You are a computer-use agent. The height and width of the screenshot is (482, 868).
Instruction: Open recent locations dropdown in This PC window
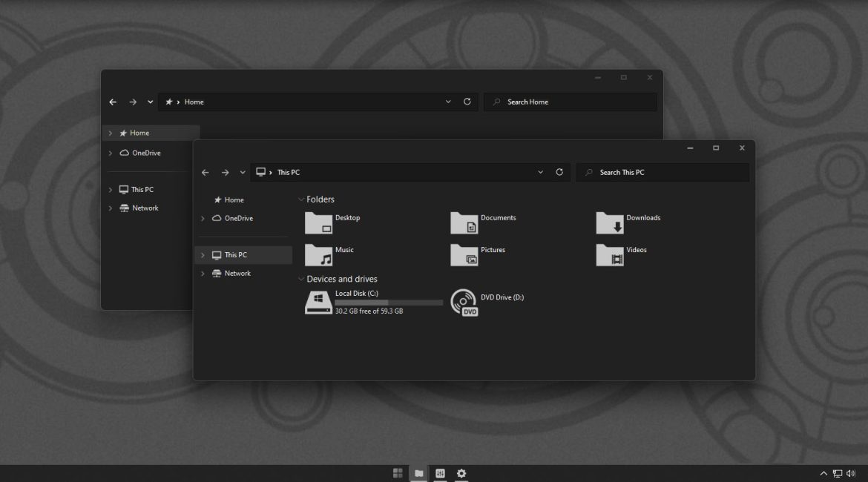(x=243, y=173)
